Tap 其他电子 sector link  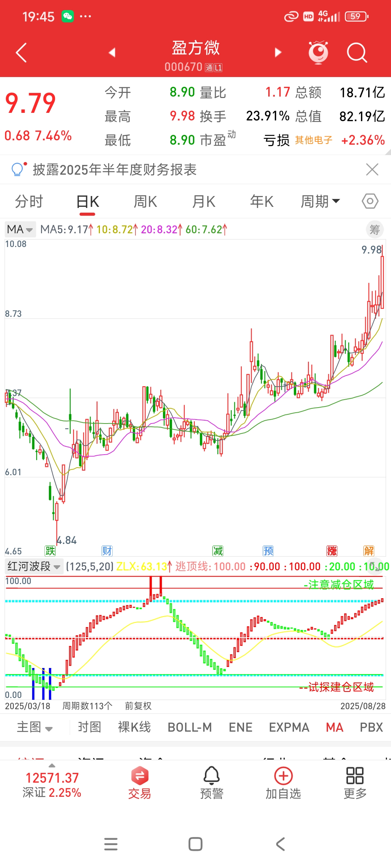pos(314,140)
